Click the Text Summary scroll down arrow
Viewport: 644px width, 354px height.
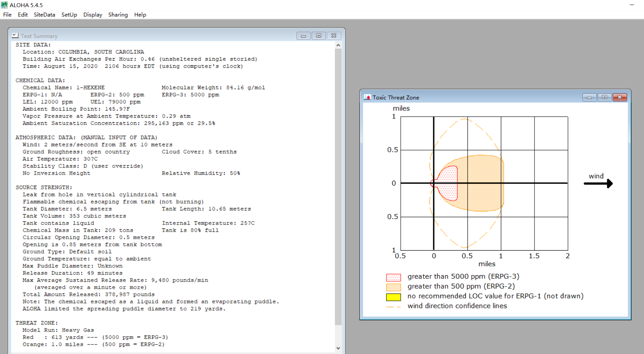338,348
